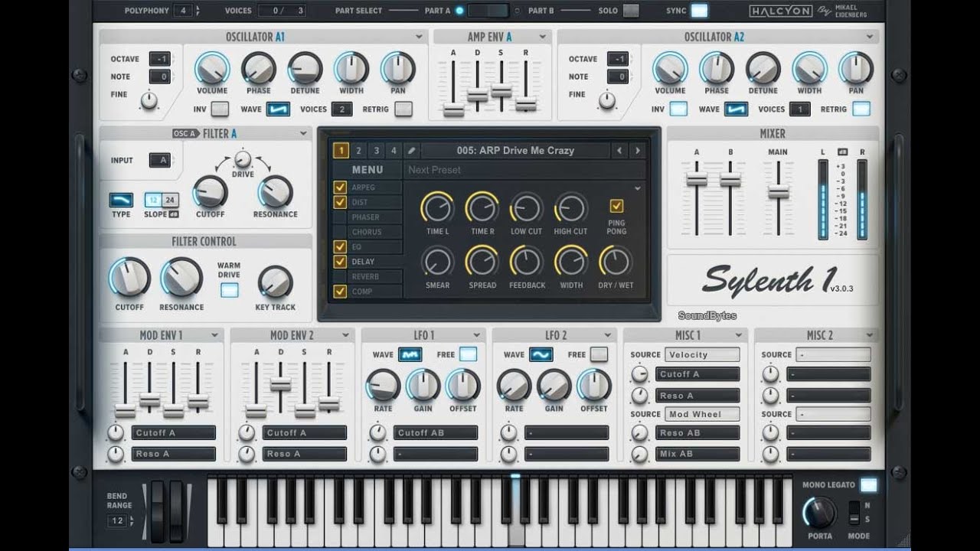Click the Oscillator A1 Fine tune knob

coord(149,100)
